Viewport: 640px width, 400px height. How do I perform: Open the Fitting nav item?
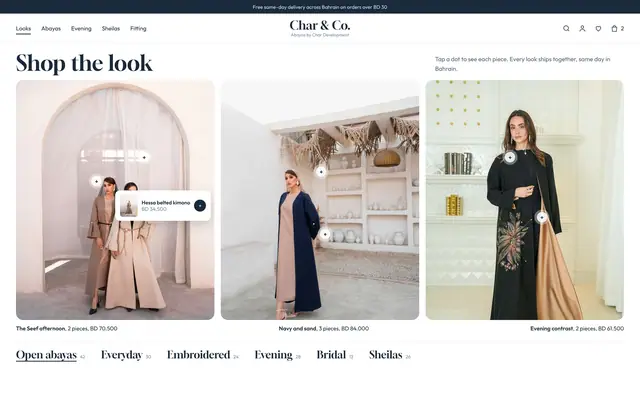(x=138, y=29)
